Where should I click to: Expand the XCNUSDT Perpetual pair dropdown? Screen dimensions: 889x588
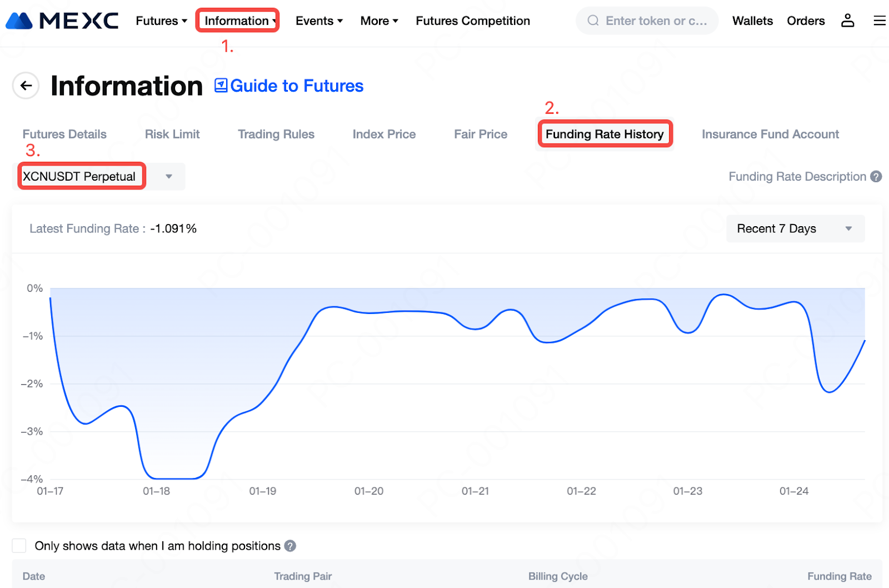168,177
